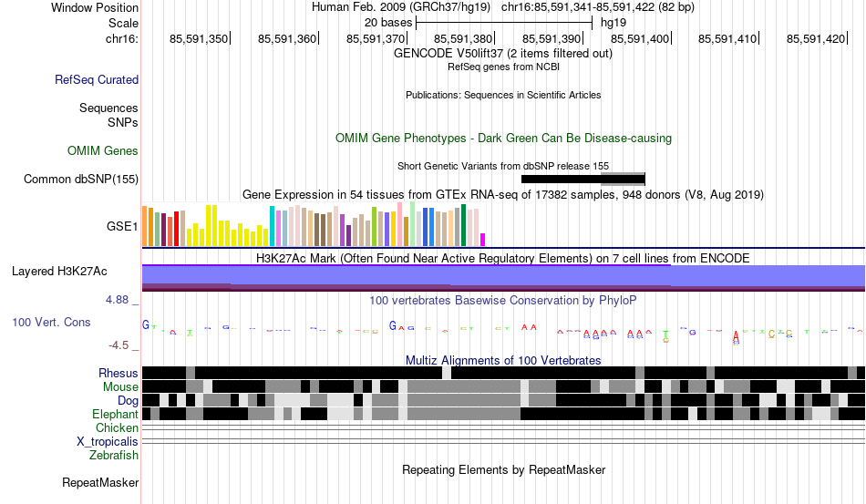Screen dimensions: 866x504
Task: Click the -4.5 conservation axis value
Action: 119,345
